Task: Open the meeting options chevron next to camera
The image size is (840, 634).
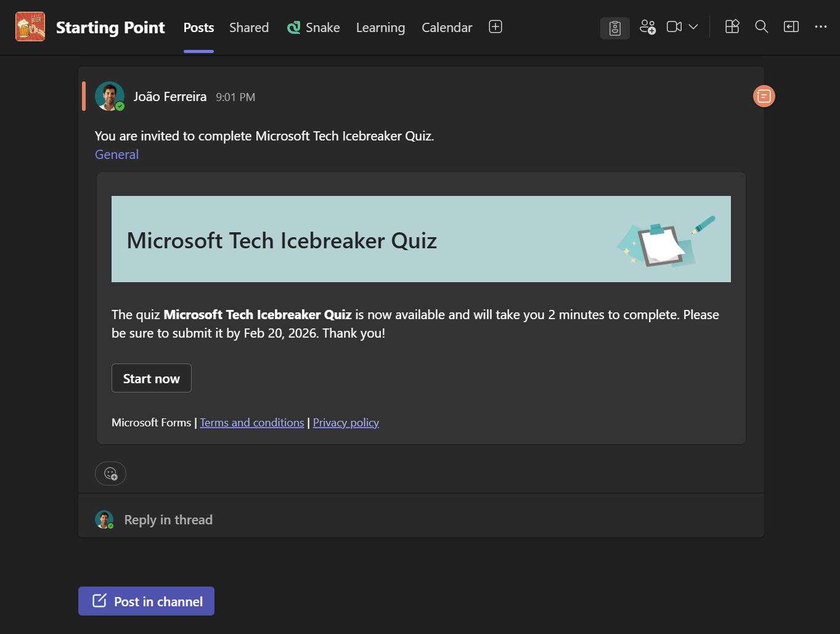Action: pos(693,27)
